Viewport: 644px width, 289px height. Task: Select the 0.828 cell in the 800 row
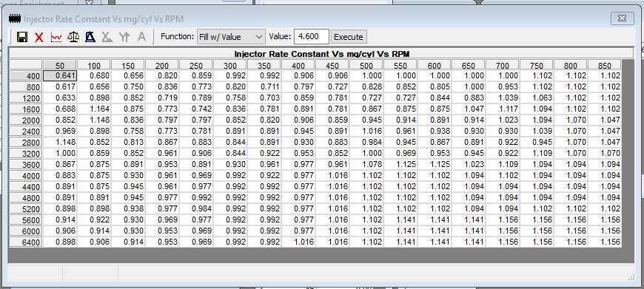[x=366, y=87]
